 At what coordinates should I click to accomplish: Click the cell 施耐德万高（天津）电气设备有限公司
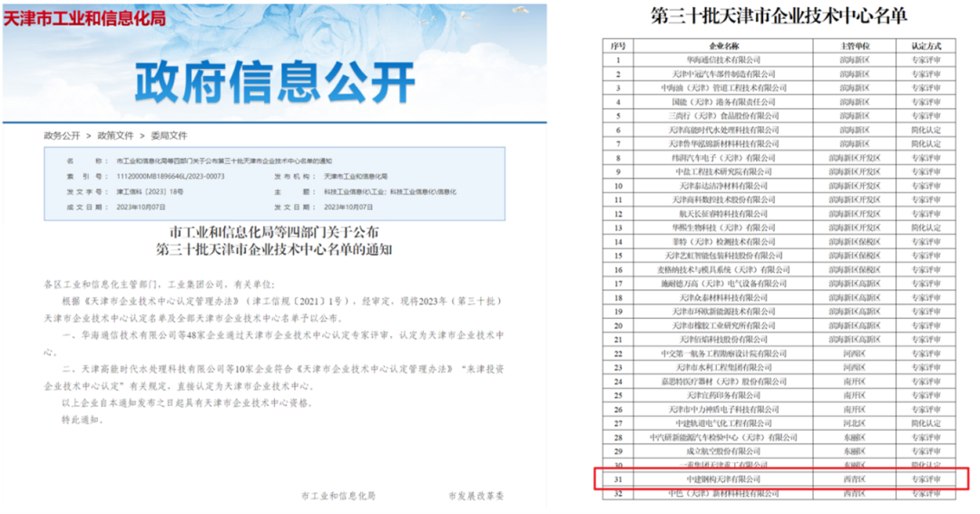(723, 284)
